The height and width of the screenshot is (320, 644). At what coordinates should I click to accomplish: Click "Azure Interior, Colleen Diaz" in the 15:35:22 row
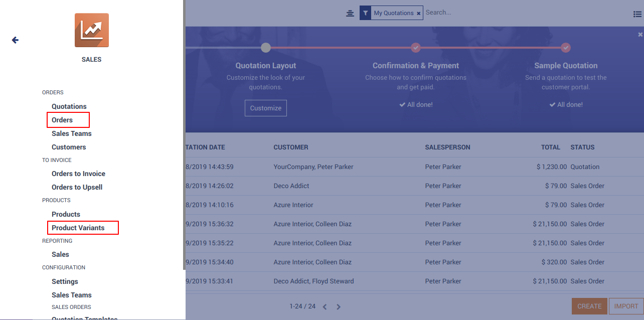pos(312,243)
